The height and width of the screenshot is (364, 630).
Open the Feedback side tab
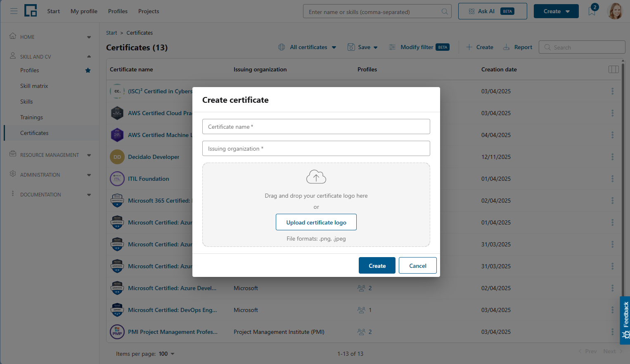point(625,320)
